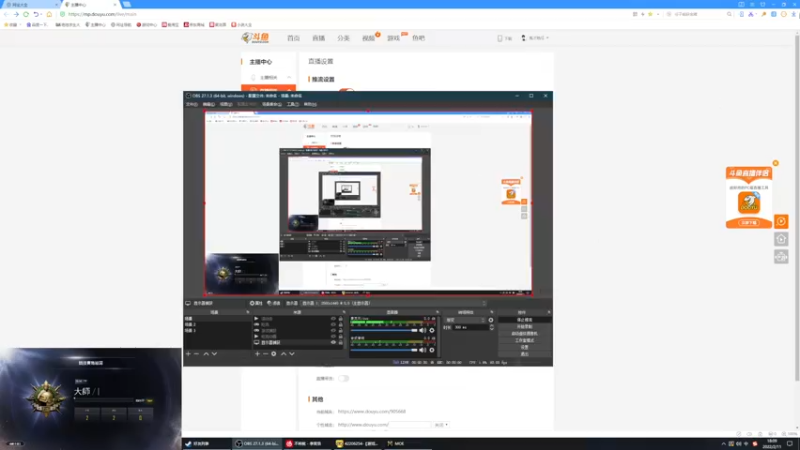Image resolution: width=800 pixels, height=450 pixels.
Task: Open the OBS 编辑 menu
Action: [x=209, y=104]
